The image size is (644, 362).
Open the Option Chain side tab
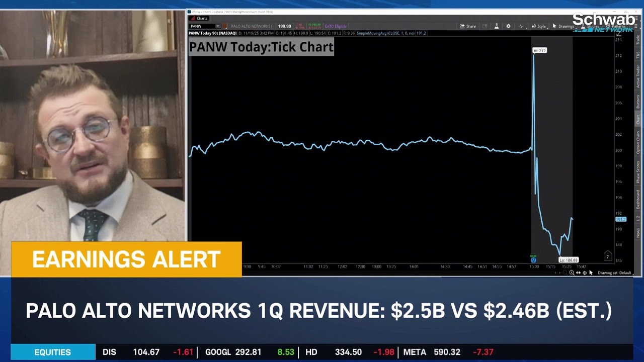coord(637,143)
